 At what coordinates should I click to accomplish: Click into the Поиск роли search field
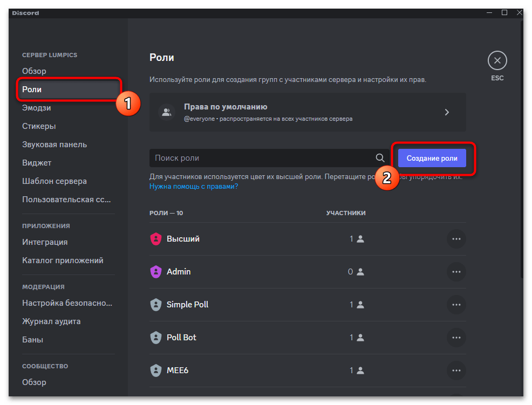click(259, 158)
